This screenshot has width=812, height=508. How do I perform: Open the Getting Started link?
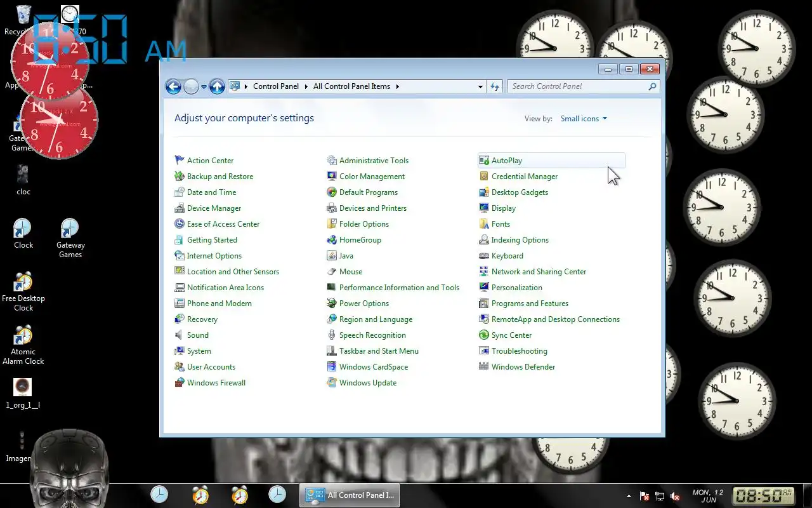pos(212,240)
